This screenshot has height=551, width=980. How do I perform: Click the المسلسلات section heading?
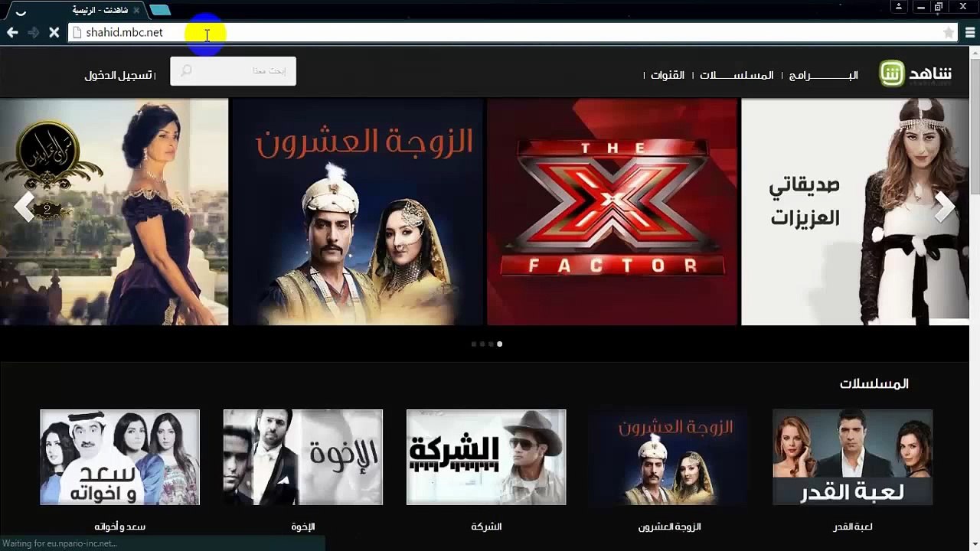(x=874, y=383)
